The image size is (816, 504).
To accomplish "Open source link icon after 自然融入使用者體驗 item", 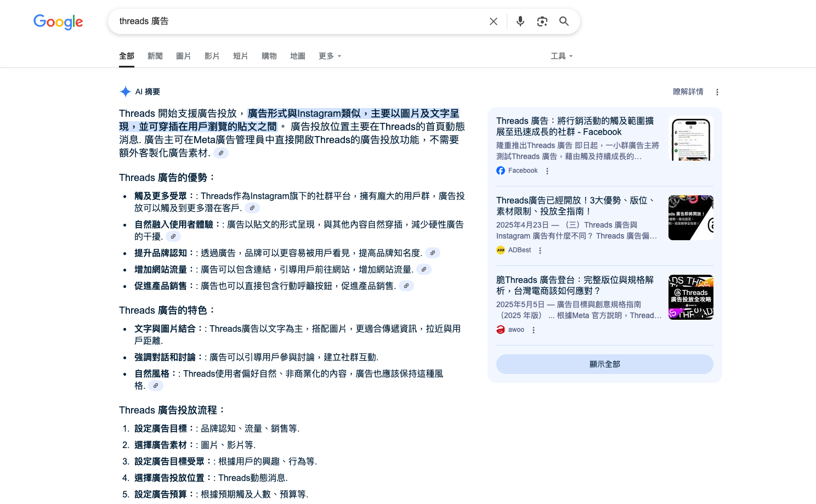I will (x=173, y=236).
